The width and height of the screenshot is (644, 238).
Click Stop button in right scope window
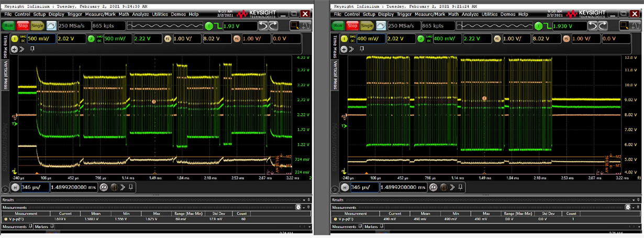[x=353, y=26]
